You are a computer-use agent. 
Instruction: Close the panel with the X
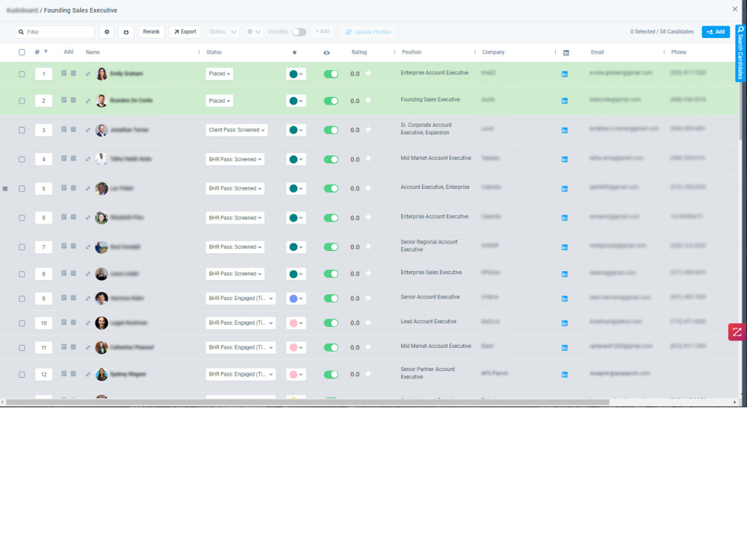coord(734,9)
